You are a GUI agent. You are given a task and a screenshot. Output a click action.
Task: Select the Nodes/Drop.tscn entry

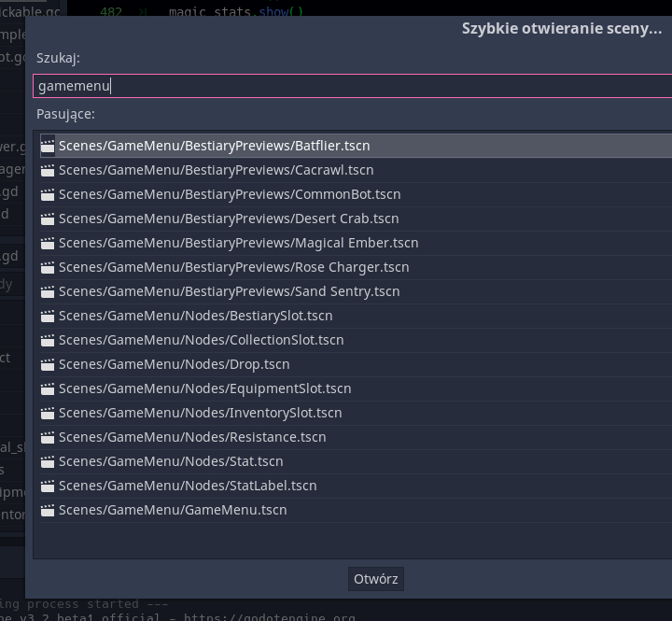click(x=356, y=364)
